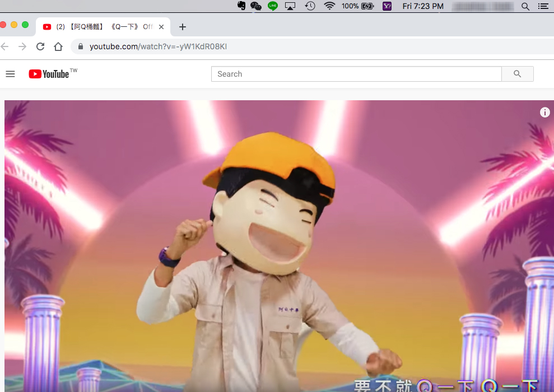This screenshot has height=392, width=554.
Task: Open the AirPlay display menu
Action: (x=290, y=6)
